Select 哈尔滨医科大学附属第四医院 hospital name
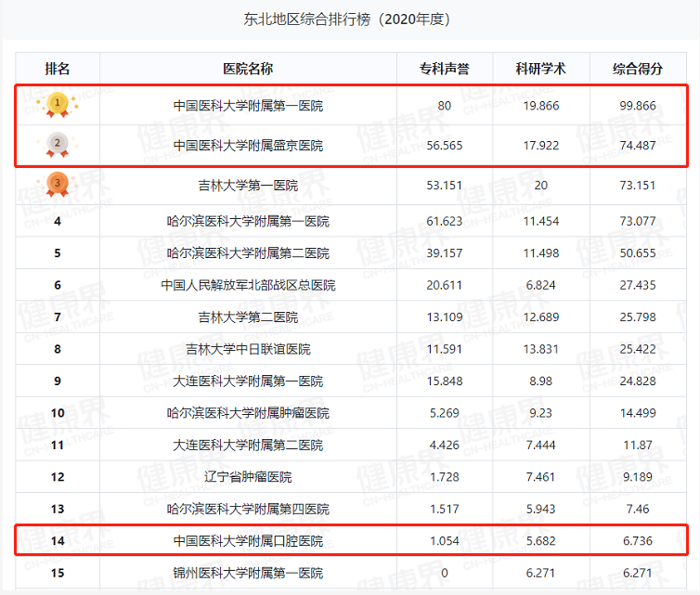Screen dimensions: 700x595 [x=248, y=509]
